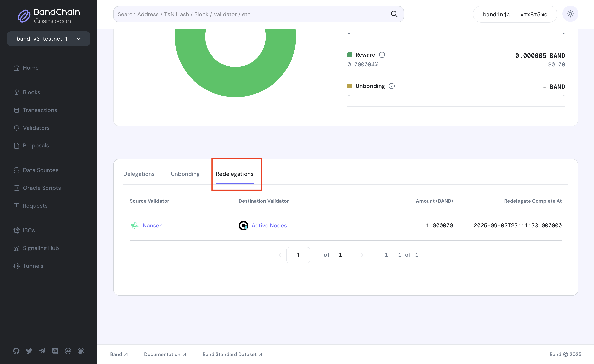Viewport: 594px width, 364px height.
Task: Click the search magnifier icon
Action: pos(394,14)
